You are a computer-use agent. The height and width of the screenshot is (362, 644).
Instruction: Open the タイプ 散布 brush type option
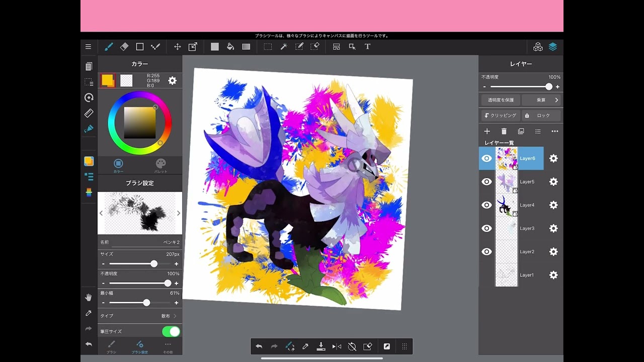140,316
